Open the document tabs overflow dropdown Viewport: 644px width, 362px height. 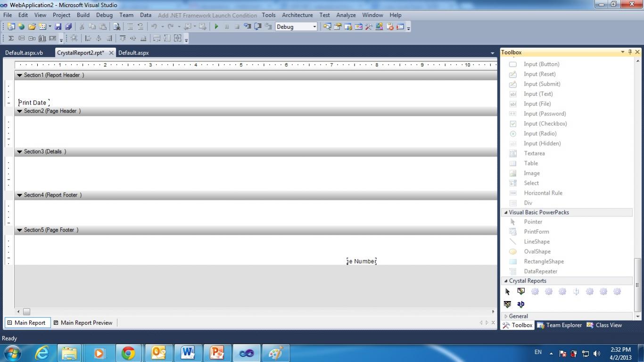tap(492, 53)
